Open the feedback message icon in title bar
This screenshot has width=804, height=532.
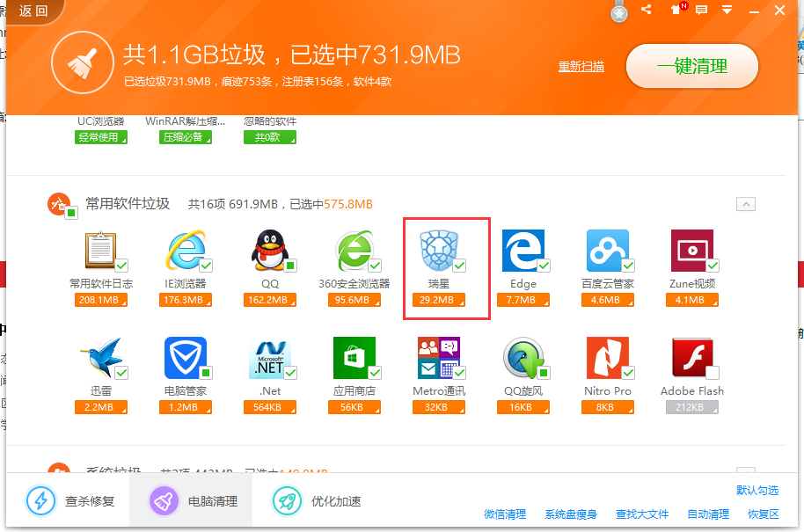[701, 10]
